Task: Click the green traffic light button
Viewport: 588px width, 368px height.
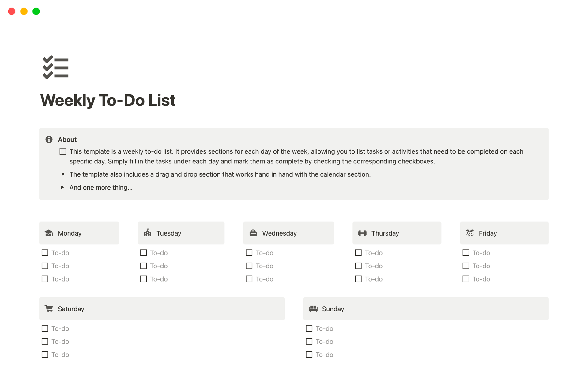Action: pos(36,11)
